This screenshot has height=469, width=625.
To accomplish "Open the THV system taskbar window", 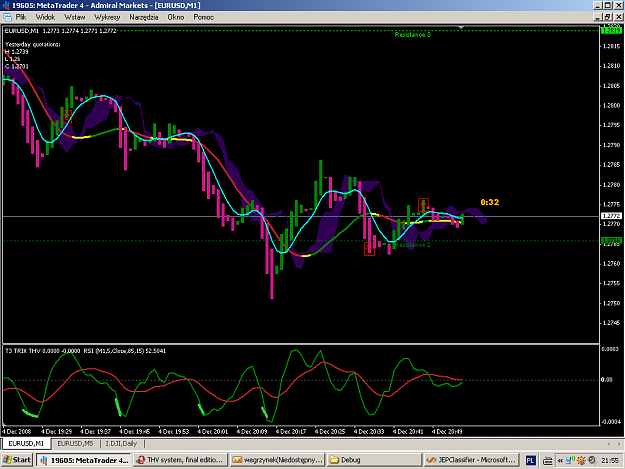I will pyautogui.click(x=181, y=460).
